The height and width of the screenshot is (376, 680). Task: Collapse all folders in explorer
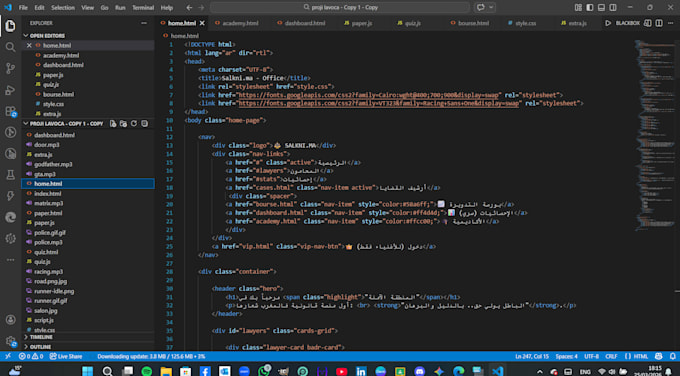(144, 124)
